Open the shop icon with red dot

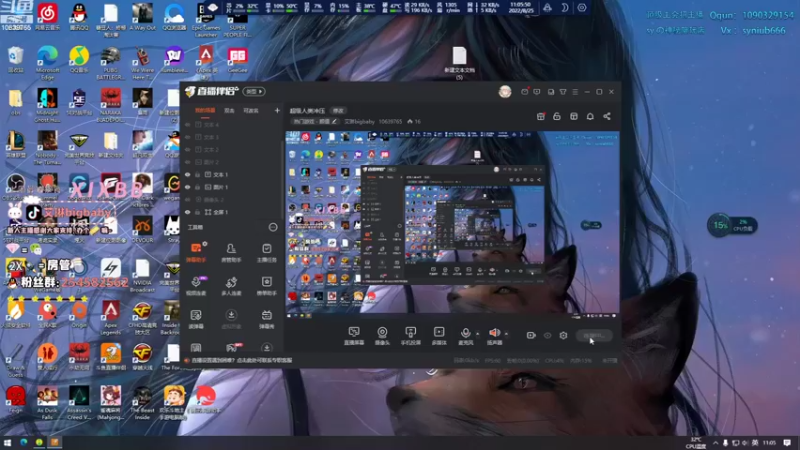[541, 116]
